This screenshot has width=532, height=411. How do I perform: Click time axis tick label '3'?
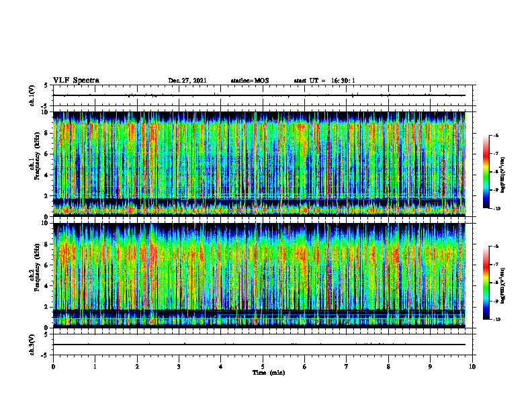179,367
